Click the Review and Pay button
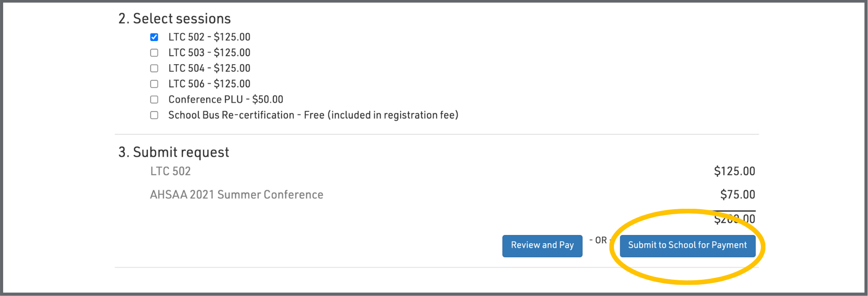868x296 pixels. [x=542, y=245]
